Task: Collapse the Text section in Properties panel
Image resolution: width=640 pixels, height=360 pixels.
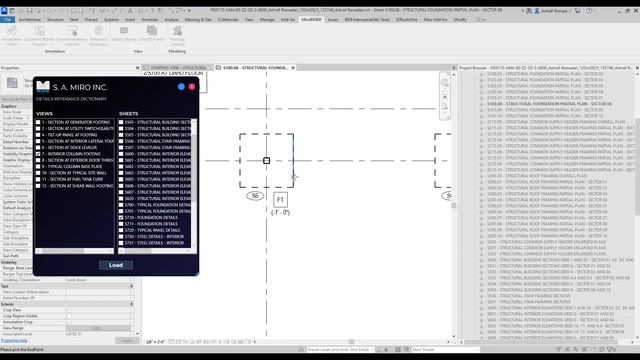Action: click(x=131, y=286)
